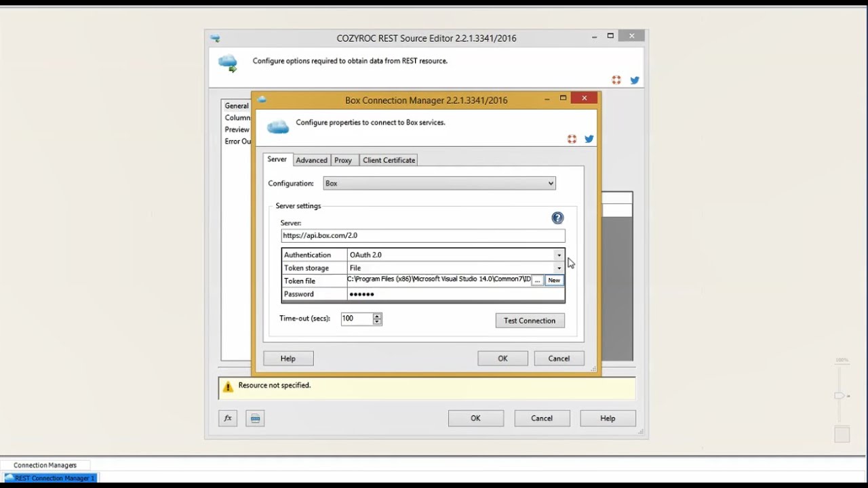
Task: Open the Client Certificate tab
Action: click(389, 160)
